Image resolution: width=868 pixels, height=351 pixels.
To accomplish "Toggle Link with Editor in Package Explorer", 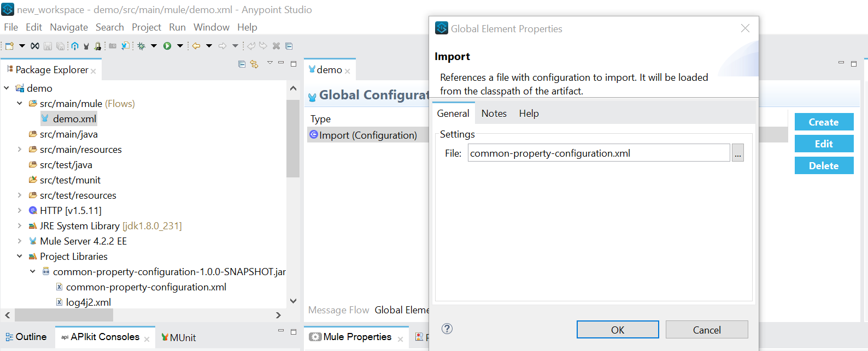I will point(254,64).
